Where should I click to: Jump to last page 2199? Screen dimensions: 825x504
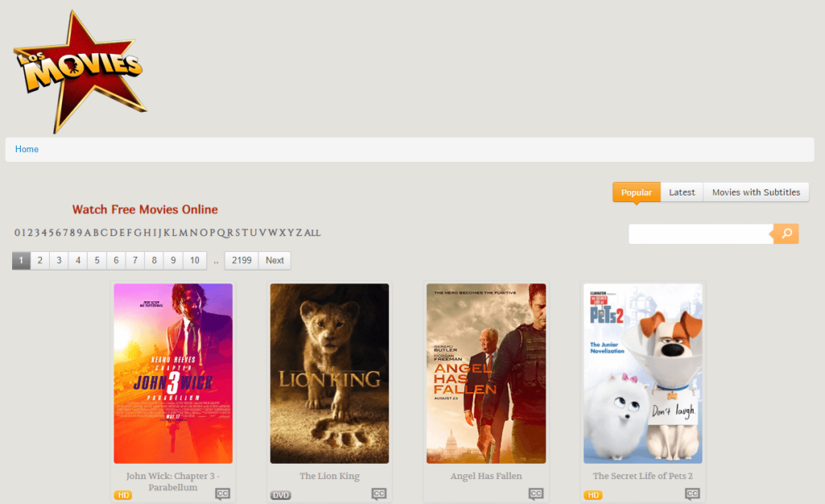point(242,260)
